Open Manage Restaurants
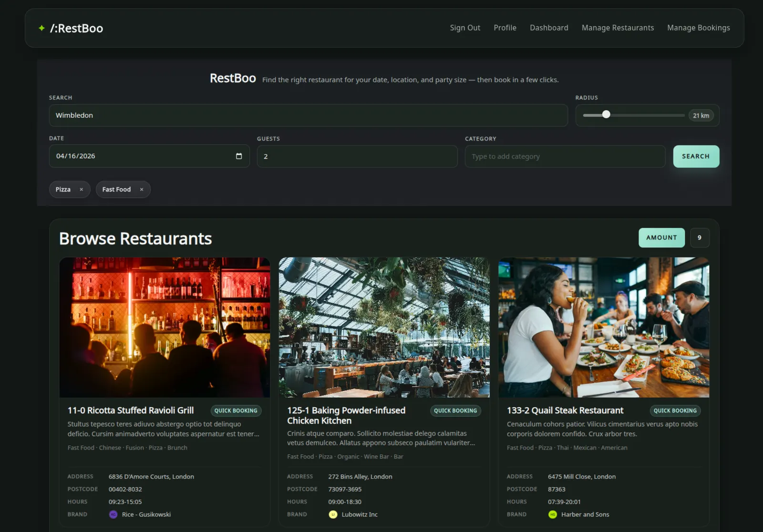This screenshot has width=763, height=532. (x=618, y=28)
